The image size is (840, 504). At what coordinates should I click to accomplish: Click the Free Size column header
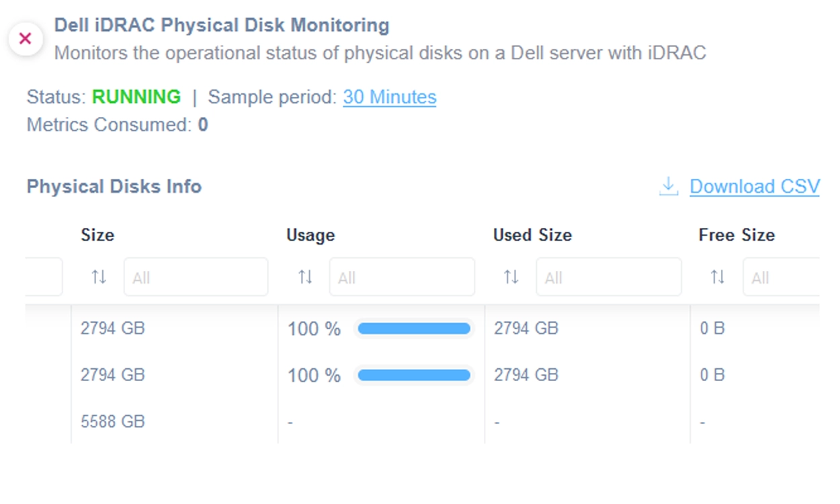737,235
